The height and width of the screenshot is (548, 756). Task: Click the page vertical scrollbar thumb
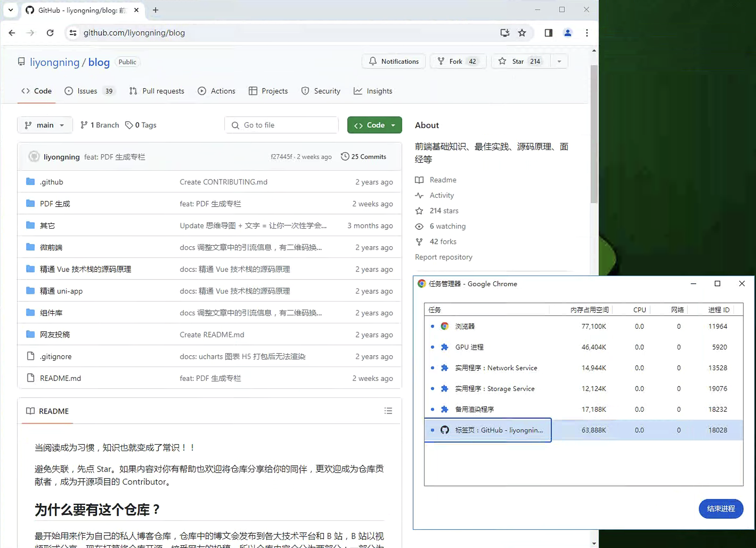[x=594, y=133]
